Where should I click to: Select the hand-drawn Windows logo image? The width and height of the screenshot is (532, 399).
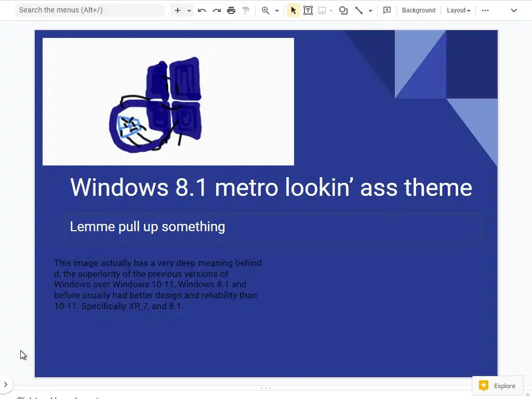coord(168,102)
